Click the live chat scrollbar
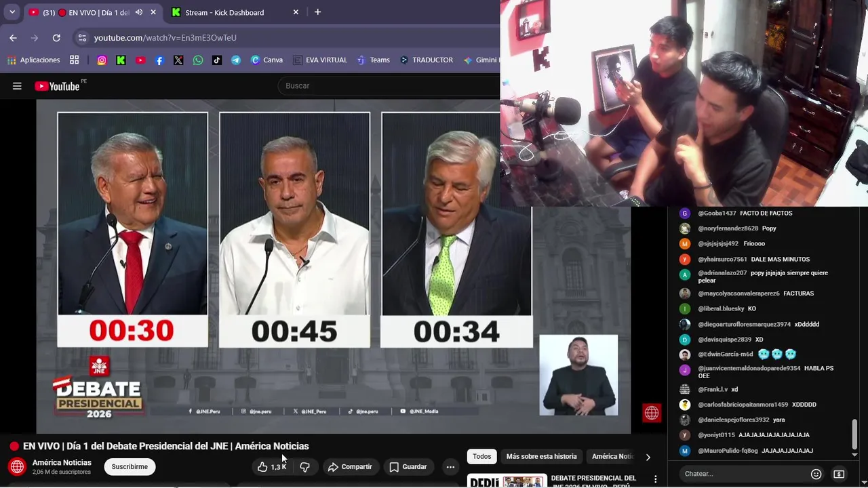868x488 pixels. click(854, 434)
